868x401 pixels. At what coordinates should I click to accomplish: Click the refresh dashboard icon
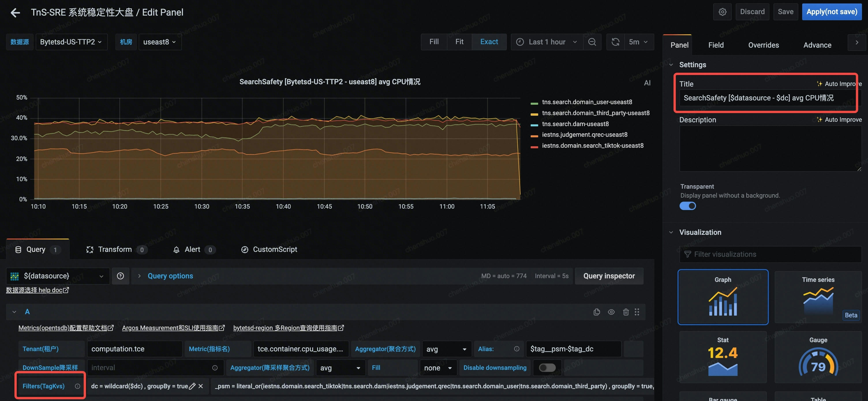click(615, 42)
